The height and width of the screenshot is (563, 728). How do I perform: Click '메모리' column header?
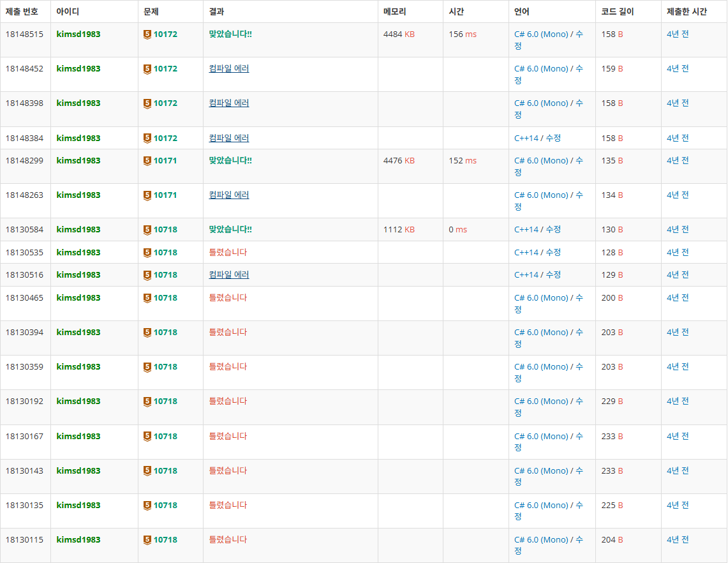[395, 11]
